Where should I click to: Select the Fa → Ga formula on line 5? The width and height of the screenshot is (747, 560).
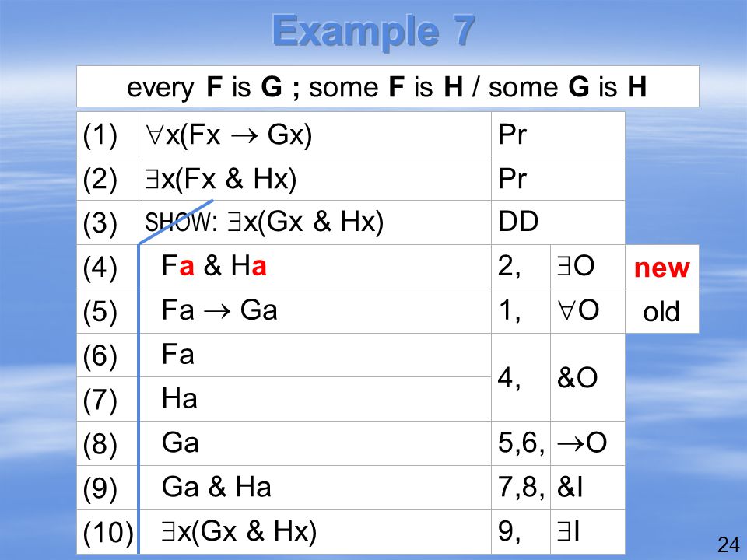pos(219,310)
